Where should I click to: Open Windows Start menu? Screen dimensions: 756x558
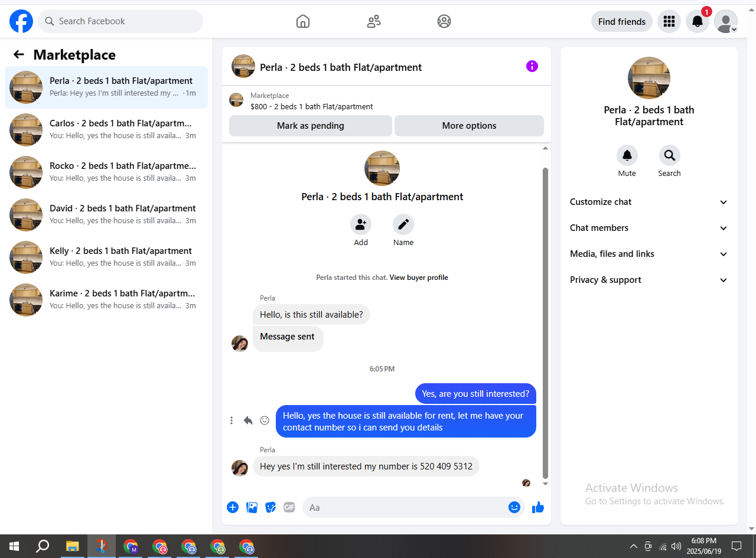click(x=14, y=546)
